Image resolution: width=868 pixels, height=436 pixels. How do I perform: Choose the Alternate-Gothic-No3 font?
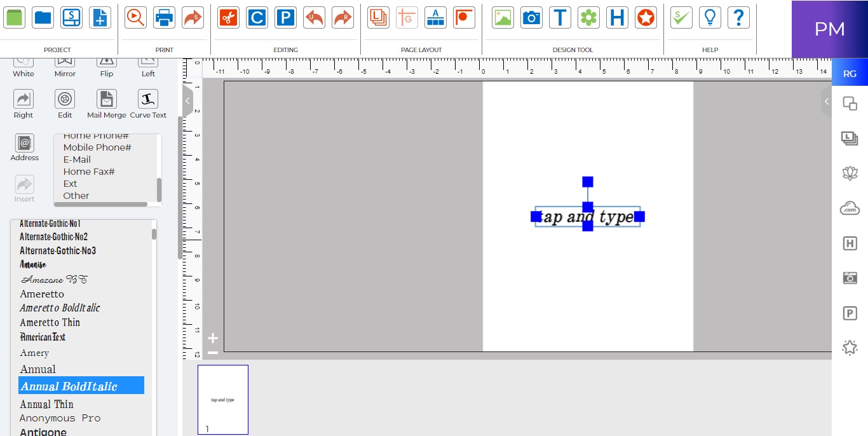click(x=58, y=250)
